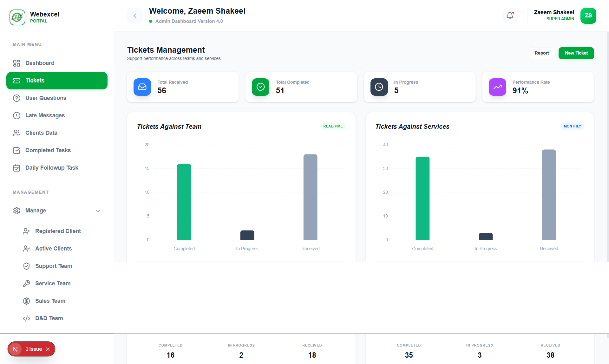Go to Daily Followup Task
The image size is (609, 364).
52,168
